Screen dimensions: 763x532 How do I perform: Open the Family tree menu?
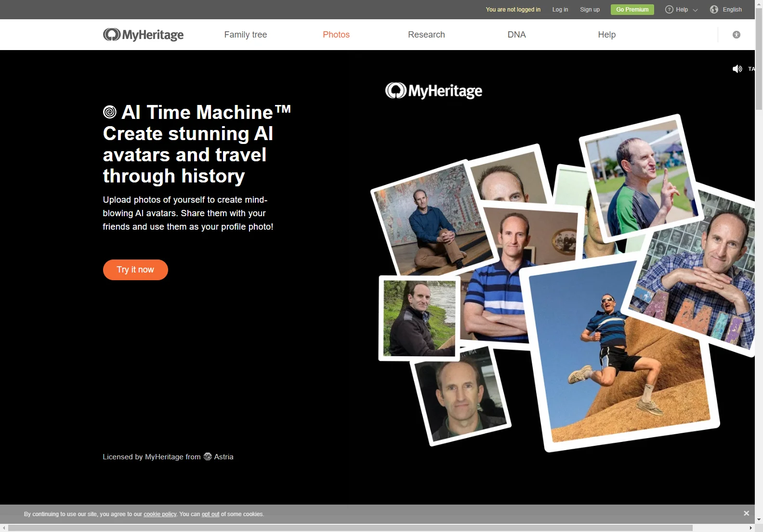[x=246, y=35]
